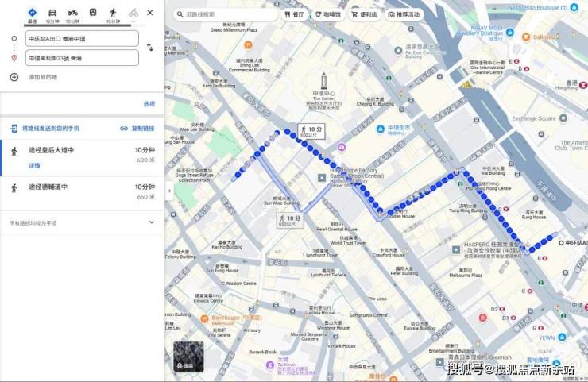Viewport: 588px width, 382px height.
Task: Open the 大館 Tai Kwun purple pin
Action: click(x=270, y=365)
